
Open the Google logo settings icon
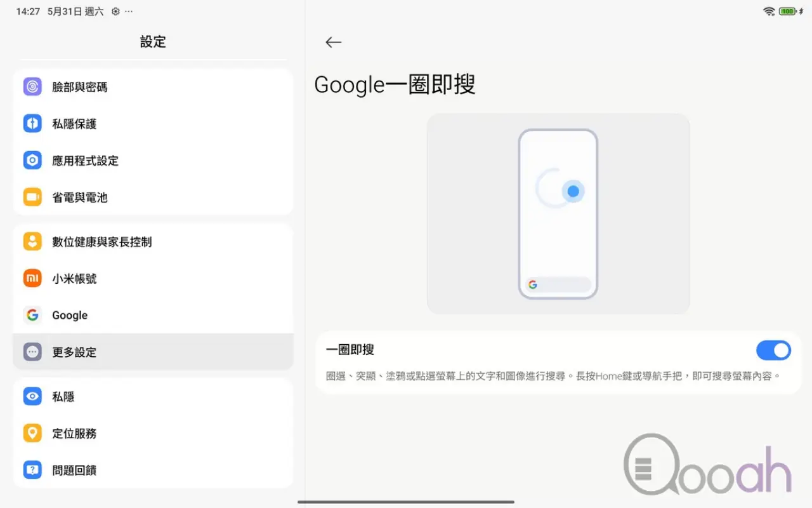[32, 315]
